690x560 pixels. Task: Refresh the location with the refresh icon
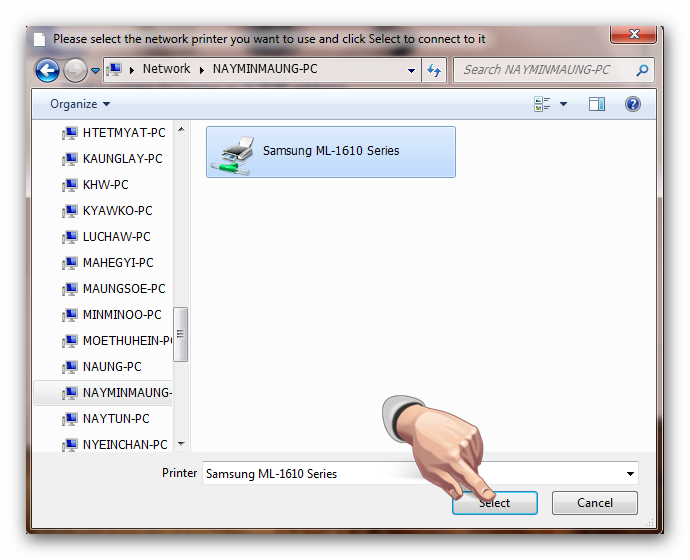click(434, 70)
